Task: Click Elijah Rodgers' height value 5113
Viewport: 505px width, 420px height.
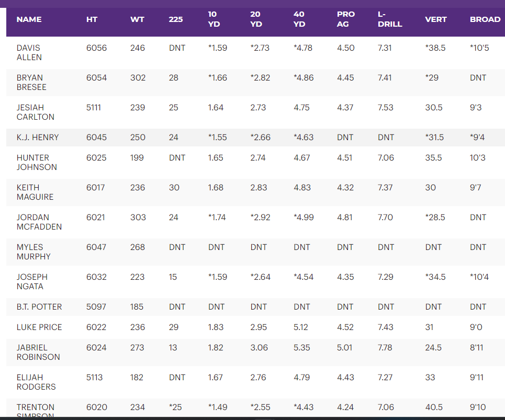Action: pyautogui.click(x=95, y=378)
